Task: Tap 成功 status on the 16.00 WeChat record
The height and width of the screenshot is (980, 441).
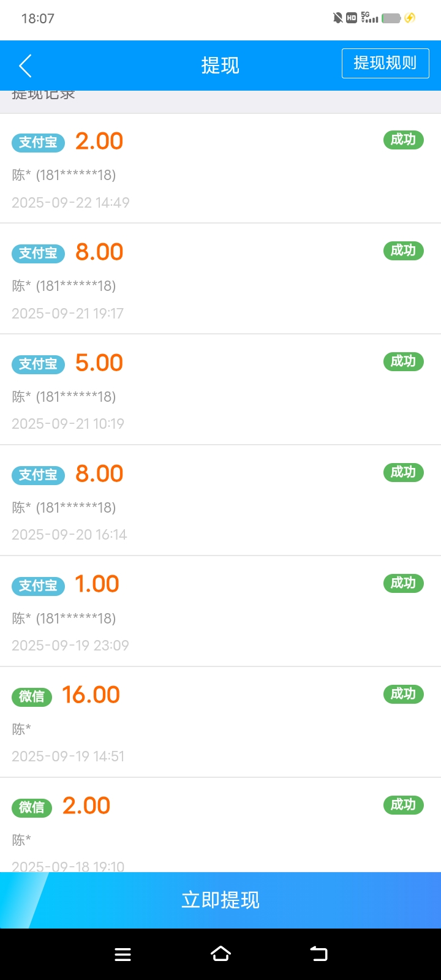Action: click(x=403, y=694)
